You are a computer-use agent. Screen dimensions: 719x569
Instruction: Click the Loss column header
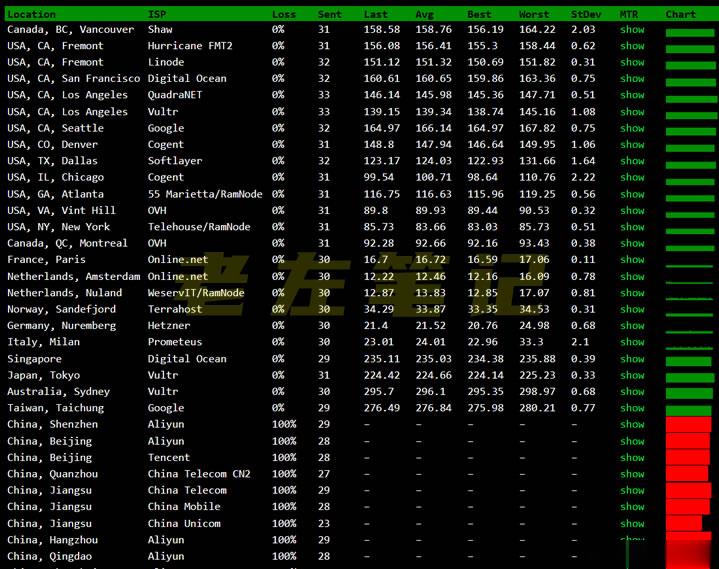click(284, 14)
